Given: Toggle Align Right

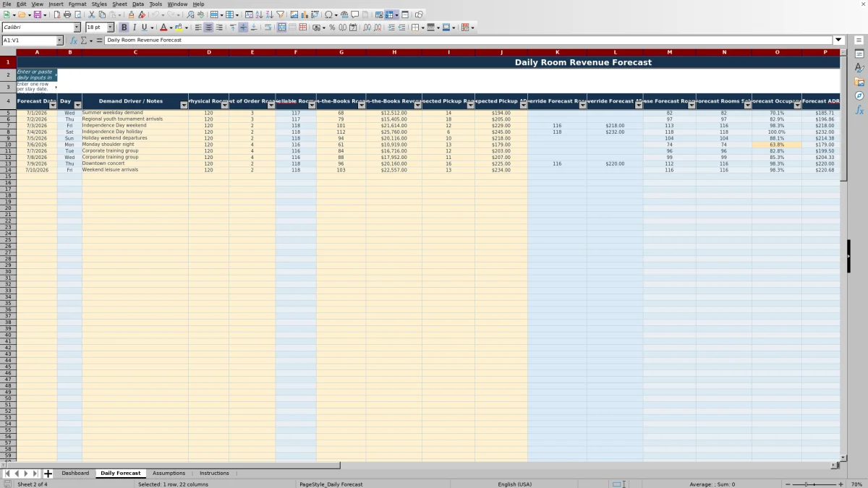Looking at the screenshot, I should pyautogui.click(x=219, y=27).
